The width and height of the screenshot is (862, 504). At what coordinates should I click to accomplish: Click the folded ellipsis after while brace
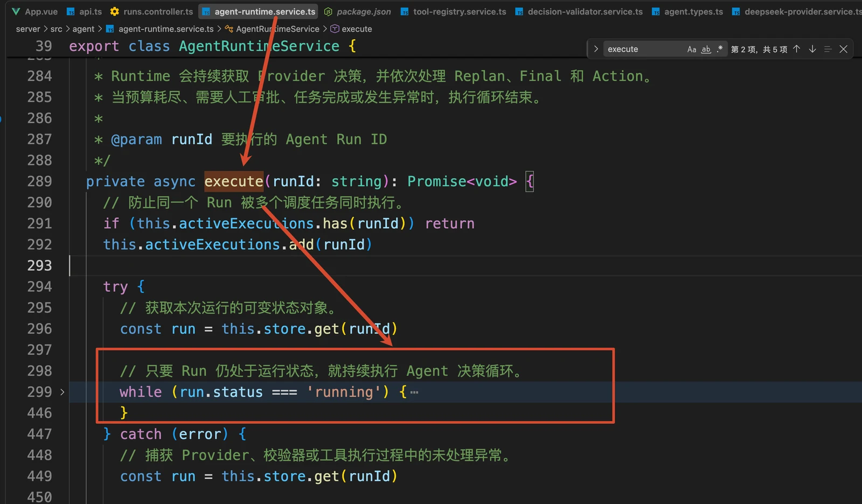coord(414,392)
